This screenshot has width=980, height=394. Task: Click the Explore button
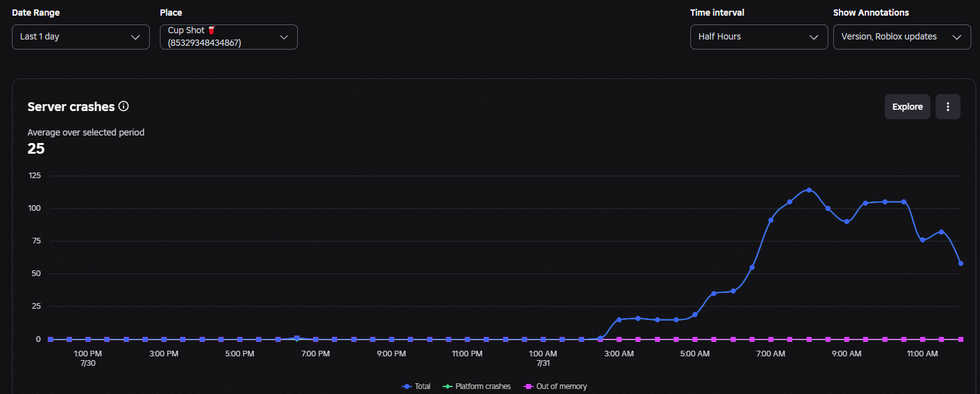click(907, 107)
